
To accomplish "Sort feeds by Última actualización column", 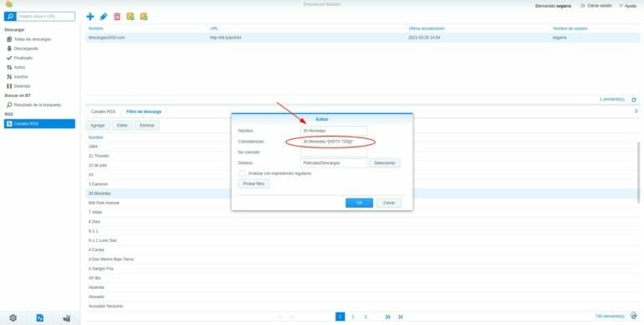I will point(427,28).
